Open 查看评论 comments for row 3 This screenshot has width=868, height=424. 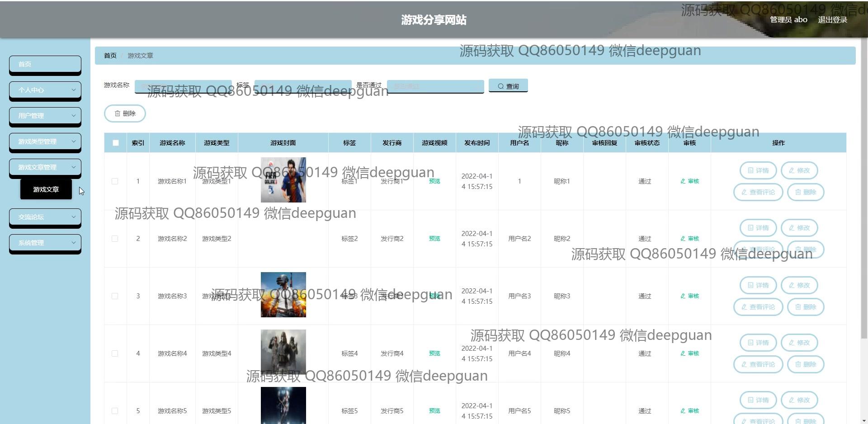tap(758, 307)
